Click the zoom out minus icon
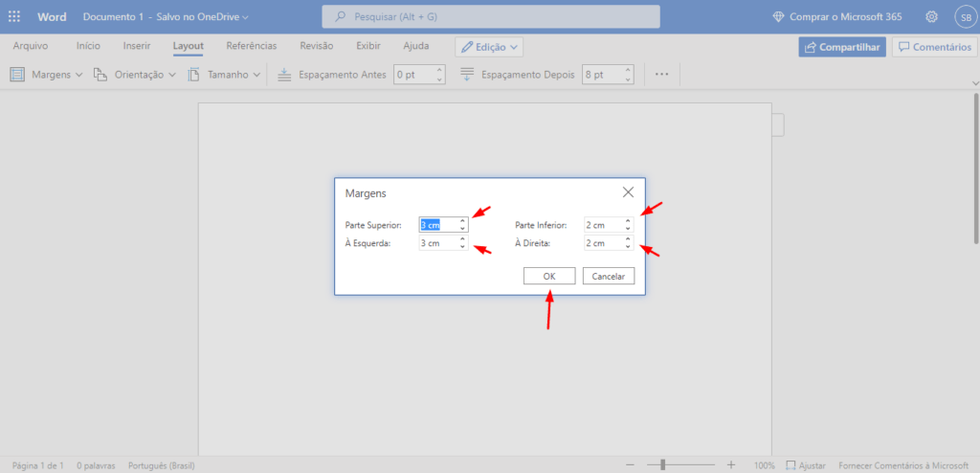Image resolution: width=980 pixels, height=473 pixels. (629, 465)
